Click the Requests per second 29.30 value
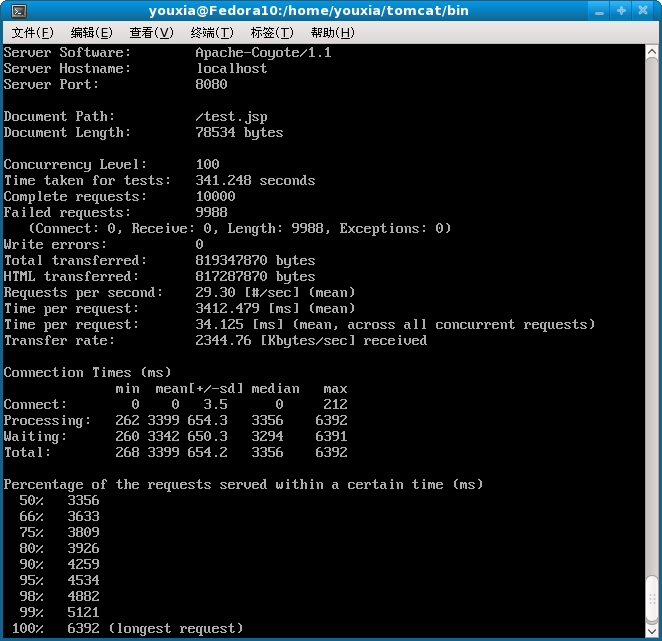662x641 pixels. (215, 293)
